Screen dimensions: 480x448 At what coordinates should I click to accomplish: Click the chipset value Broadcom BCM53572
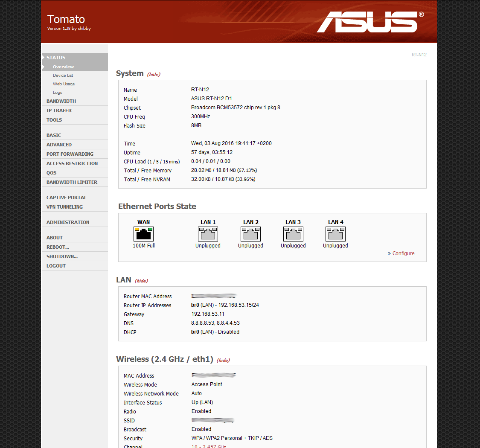tap(236, 108)
